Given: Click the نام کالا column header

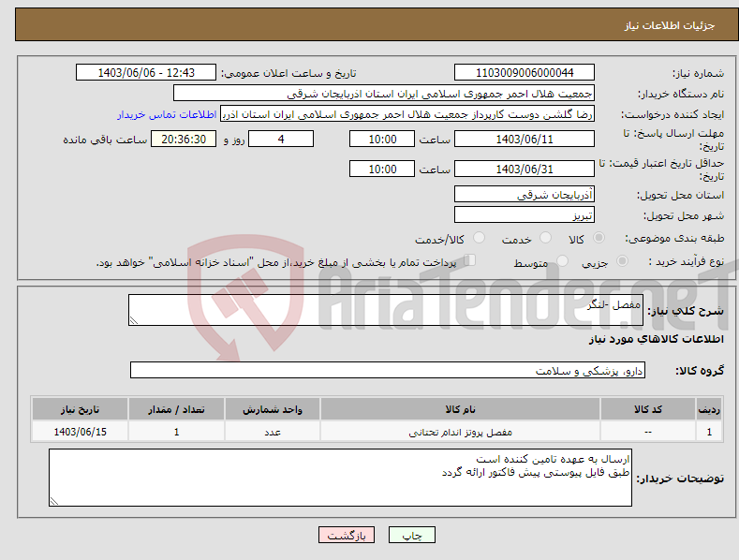Looking at the screenshot, I should tap(460, 409).
